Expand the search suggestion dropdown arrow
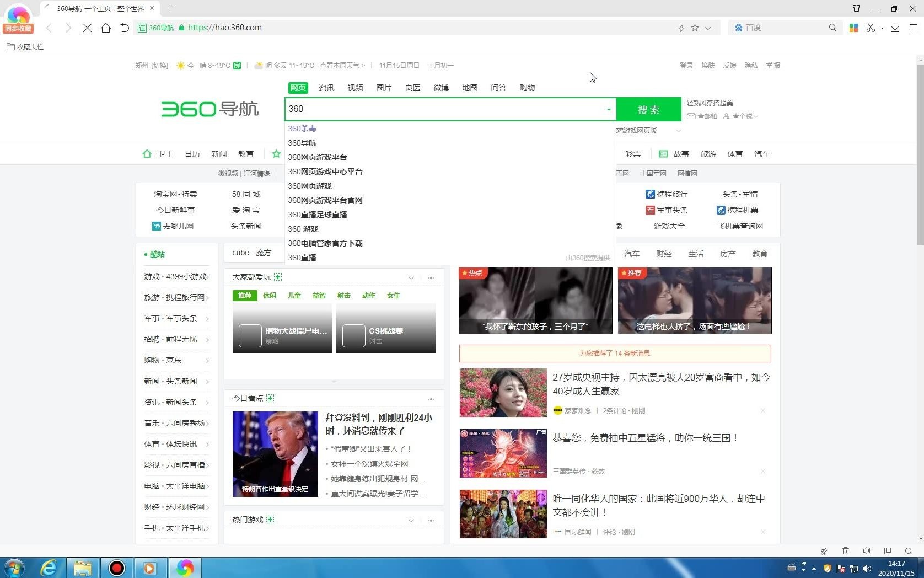 608,109
